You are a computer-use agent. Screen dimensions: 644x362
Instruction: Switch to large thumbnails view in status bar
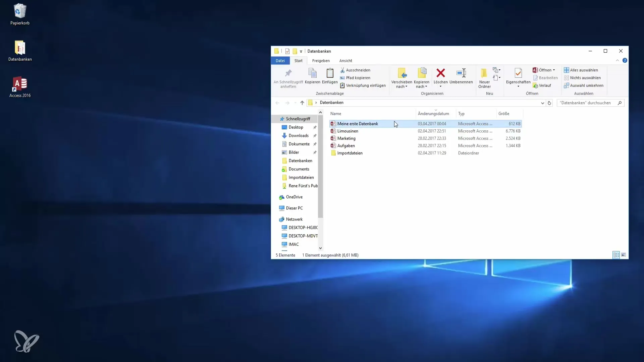(624, 255)
